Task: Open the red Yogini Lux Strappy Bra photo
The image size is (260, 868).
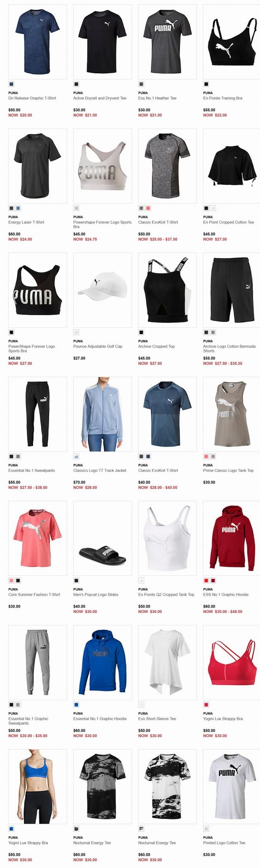Action: click(231, 662)
